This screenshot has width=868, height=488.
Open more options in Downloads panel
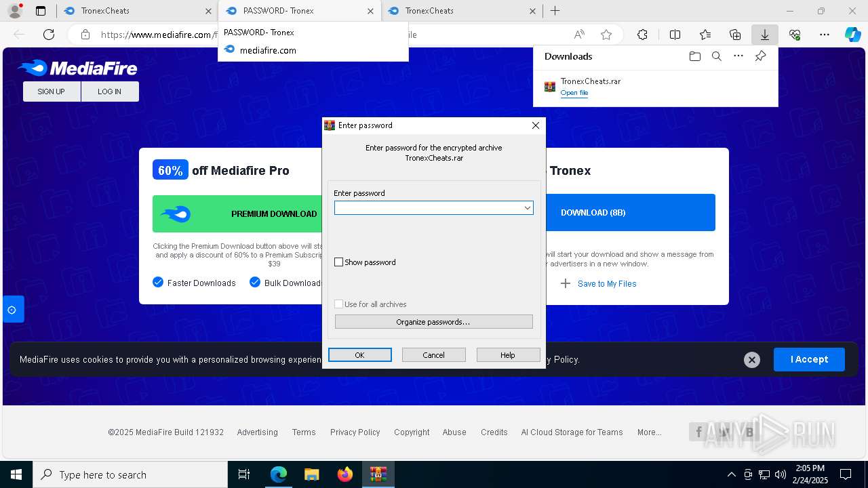738,56
